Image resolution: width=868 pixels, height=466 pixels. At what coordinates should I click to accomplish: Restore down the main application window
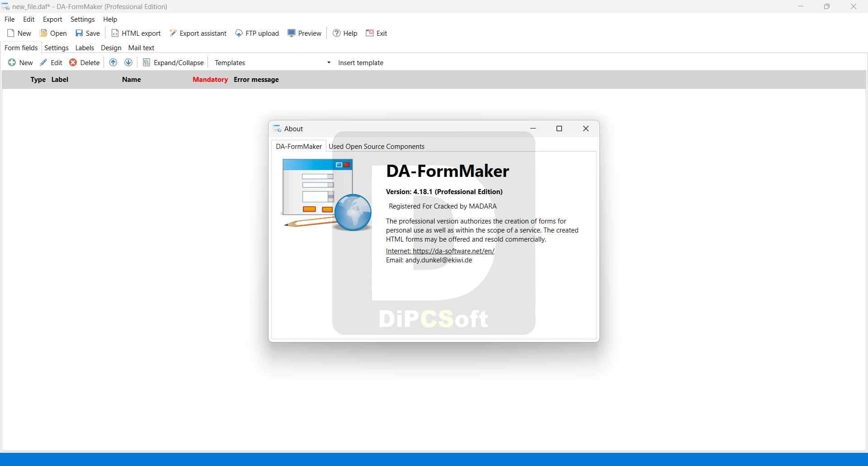(827, 6)
